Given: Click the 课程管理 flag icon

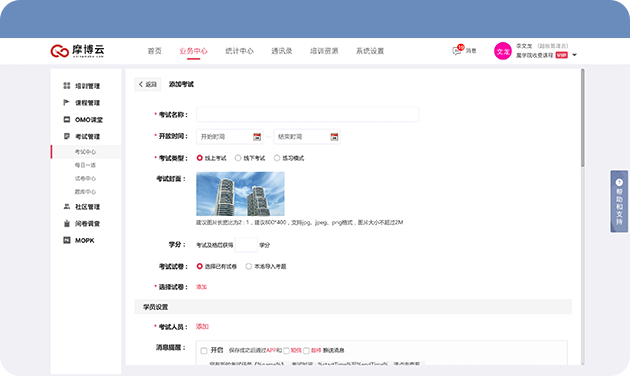Looking at the screenshot, I should pos(67,102).
